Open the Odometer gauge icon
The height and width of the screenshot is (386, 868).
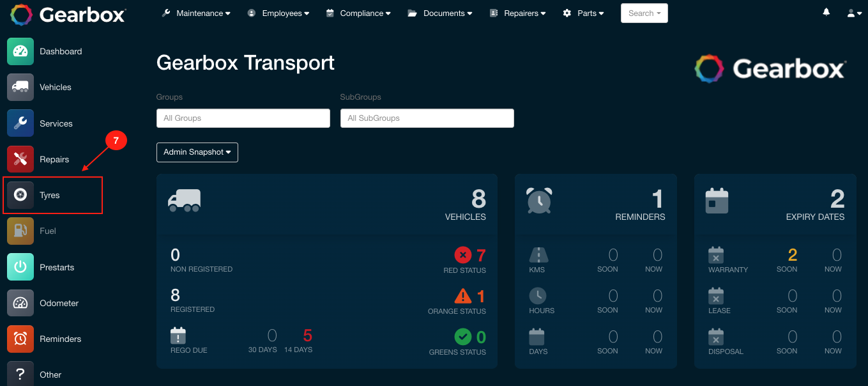(x=20, y=303)
